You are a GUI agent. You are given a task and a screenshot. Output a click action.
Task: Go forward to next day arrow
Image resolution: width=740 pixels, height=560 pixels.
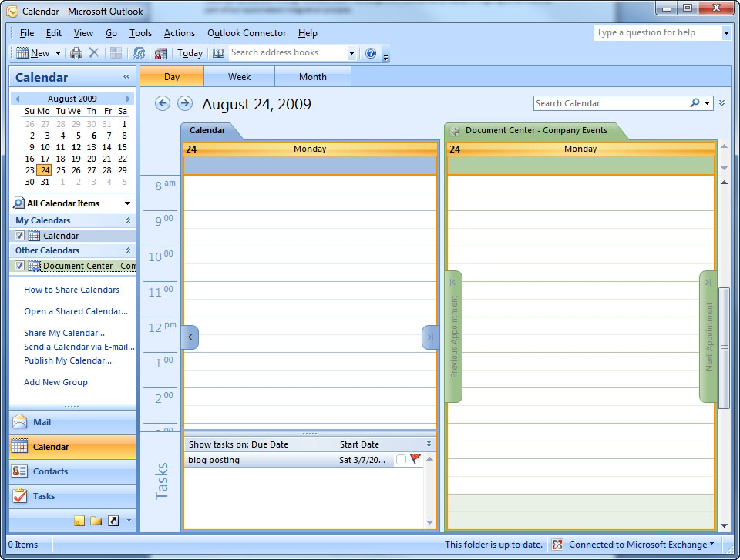(185, 103)
